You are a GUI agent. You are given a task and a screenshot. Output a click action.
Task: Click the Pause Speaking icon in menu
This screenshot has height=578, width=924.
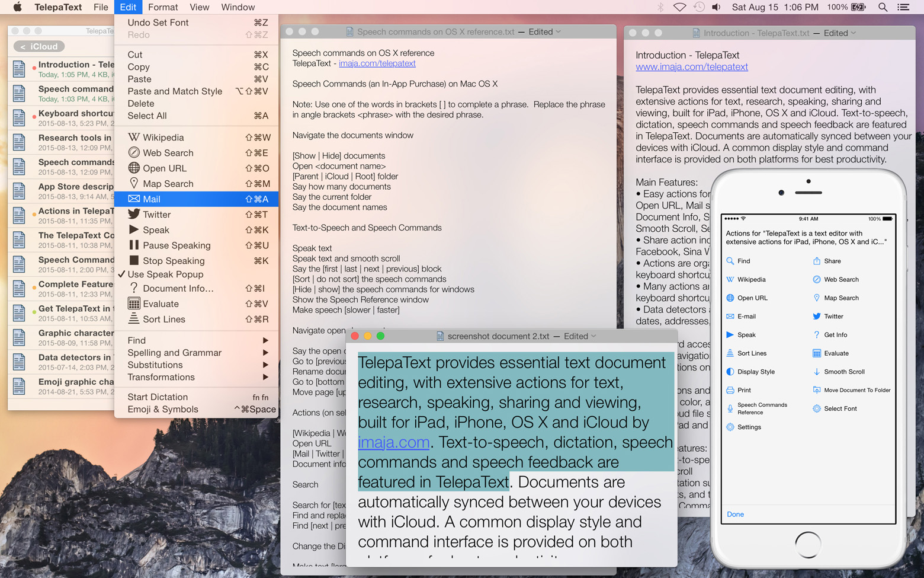pos(134,245)
